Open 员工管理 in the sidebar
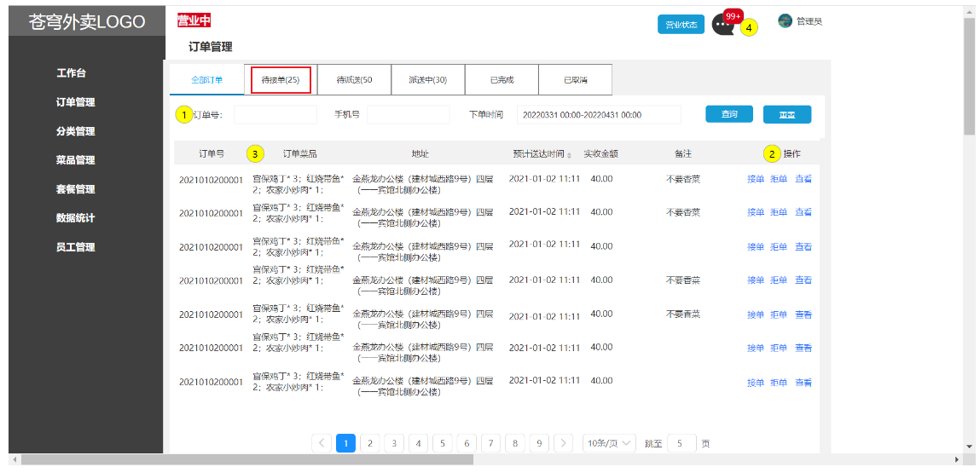Viewport: 980px width, 473px height. click(x=76, y=247)
